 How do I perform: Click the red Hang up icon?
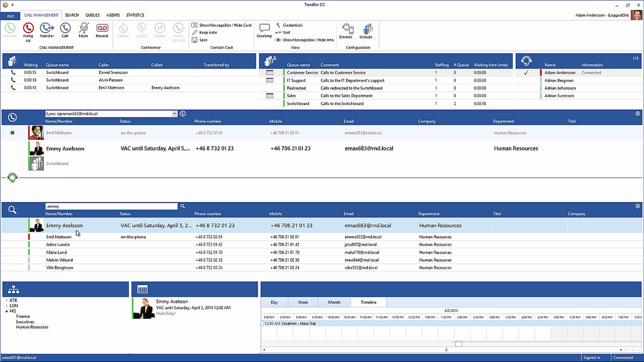28,28
